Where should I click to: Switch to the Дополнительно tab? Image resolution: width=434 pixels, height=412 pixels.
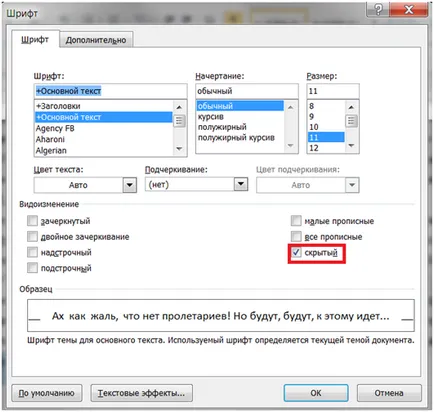[96, 40]
